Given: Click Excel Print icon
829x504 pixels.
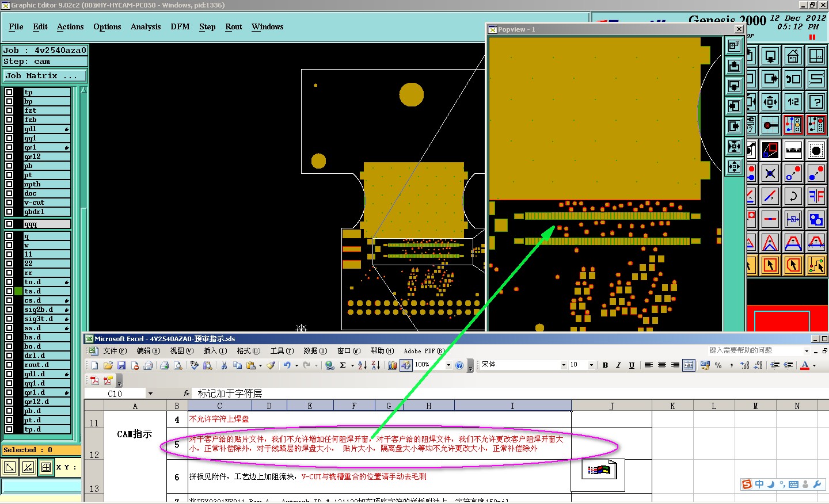Looking at the screenshot, I should 164,365.
